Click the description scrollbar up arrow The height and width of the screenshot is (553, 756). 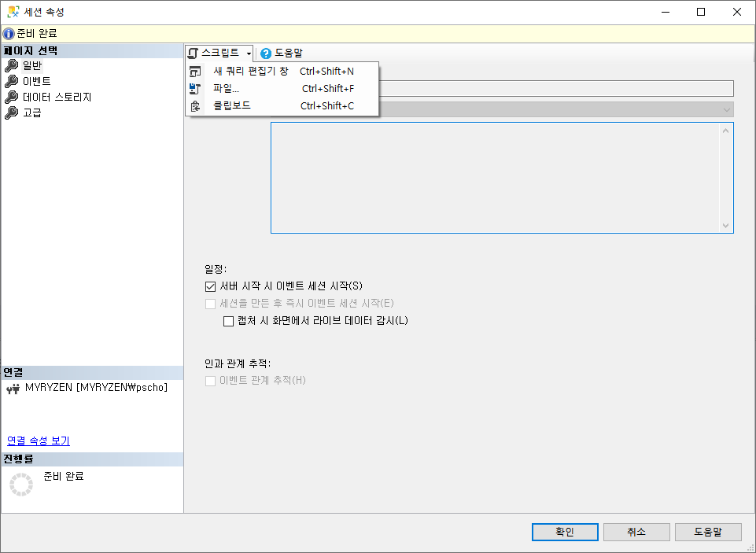tap(725, 131)
